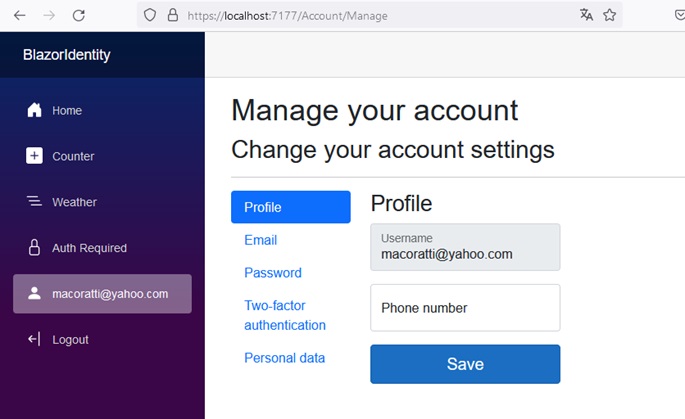Screen dimensions: 685x419
Task: Select the Profile tab
Action: [290, 207]
